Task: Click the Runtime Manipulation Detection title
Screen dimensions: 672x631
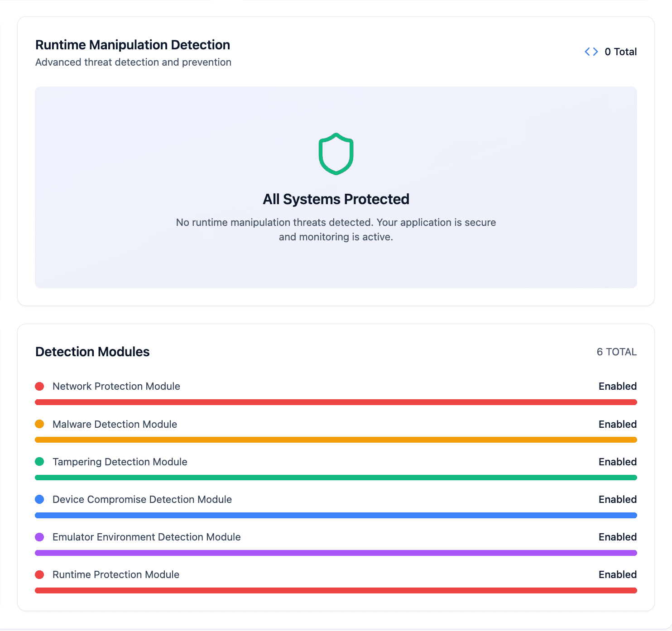Action: (x=133, y=45)
